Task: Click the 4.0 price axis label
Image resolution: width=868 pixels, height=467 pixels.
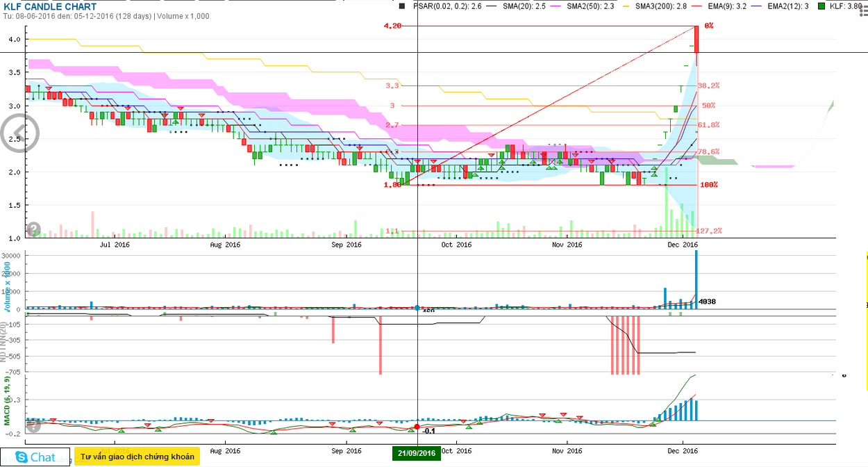Action: click(x=15, y=40)
